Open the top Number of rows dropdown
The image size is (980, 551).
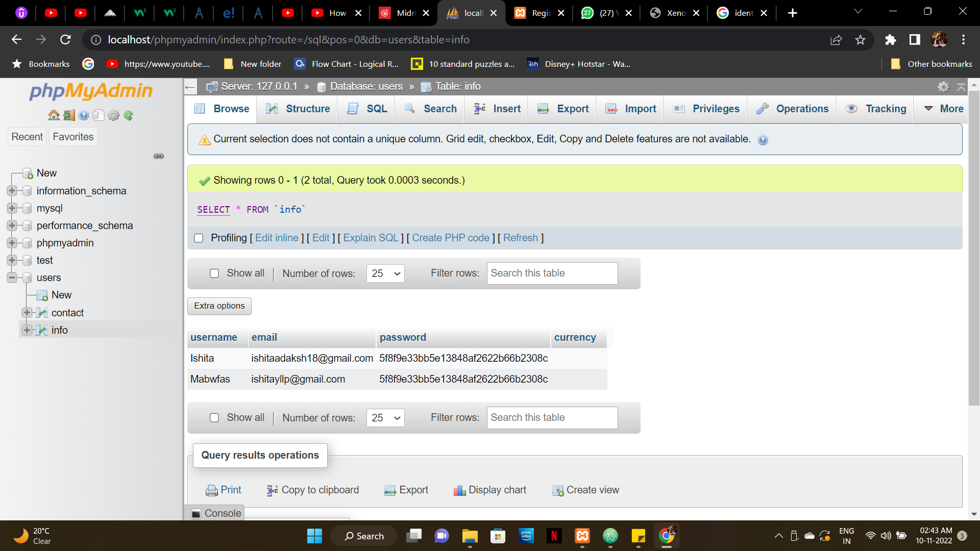pyautogui.click(x=385, y=273)
